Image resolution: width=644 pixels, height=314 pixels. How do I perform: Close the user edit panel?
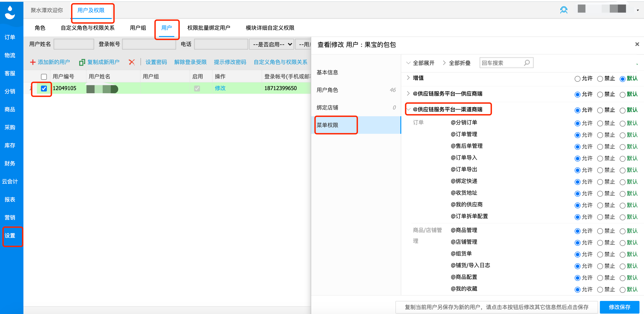[x=637, y=44]
